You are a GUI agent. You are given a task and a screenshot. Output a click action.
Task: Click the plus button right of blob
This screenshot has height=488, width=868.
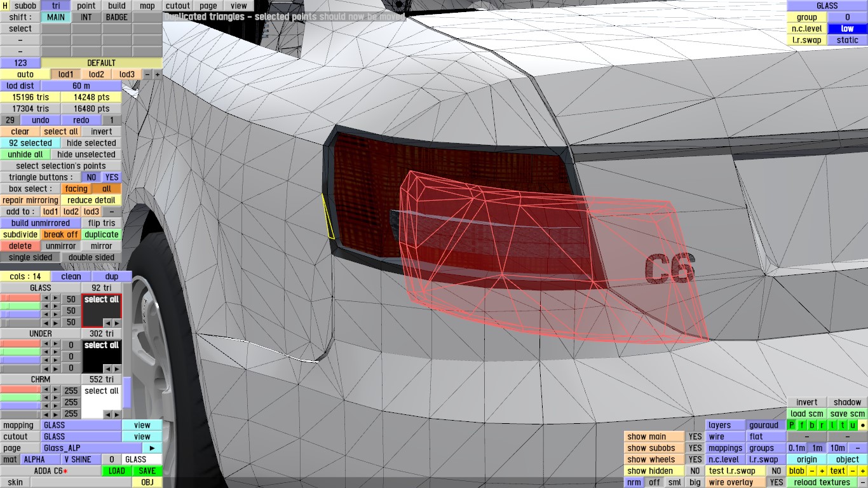tap(822, 471)
